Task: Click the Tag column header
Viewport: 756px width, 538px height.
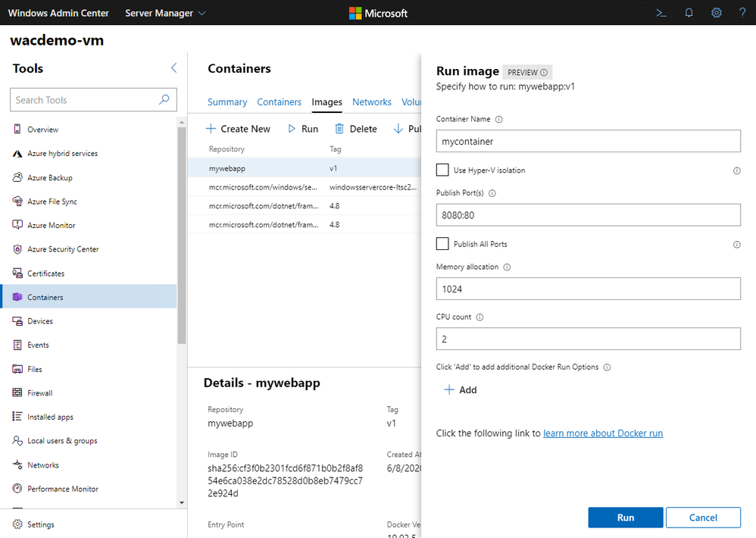Action: (x=335, y=149)
